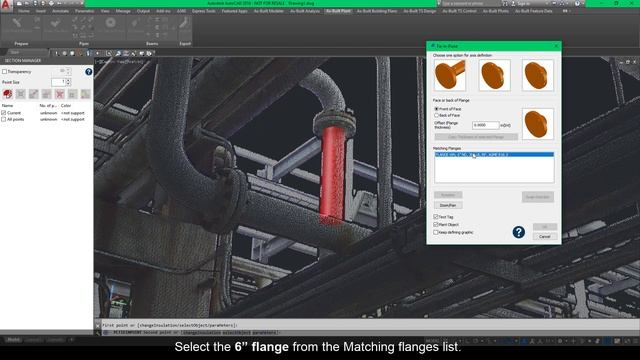Open AutoCAD help icon in title bar

coord(577,3)
